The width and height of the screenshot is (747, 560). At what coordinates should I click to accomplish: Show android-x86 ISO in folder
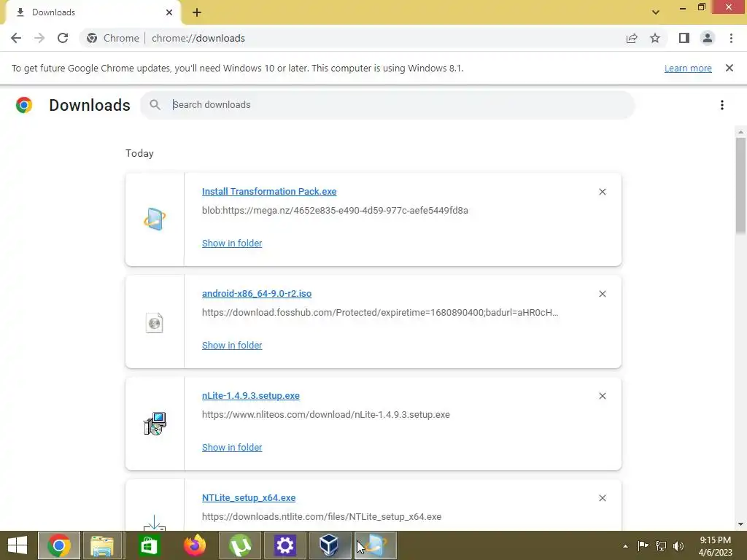click(x=232, y=345)
